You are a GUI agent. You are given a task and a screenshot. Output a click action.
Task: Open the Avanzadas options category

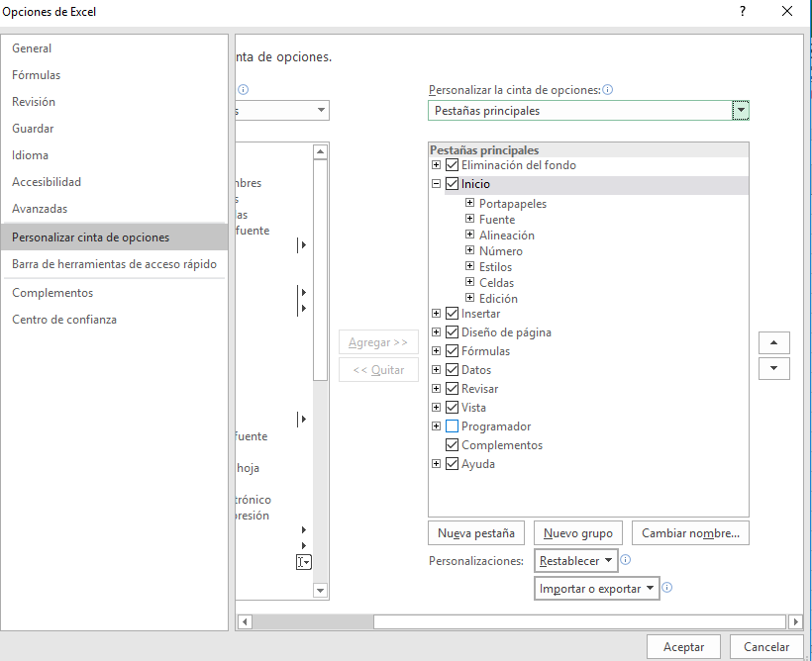[x=40, y=209]
